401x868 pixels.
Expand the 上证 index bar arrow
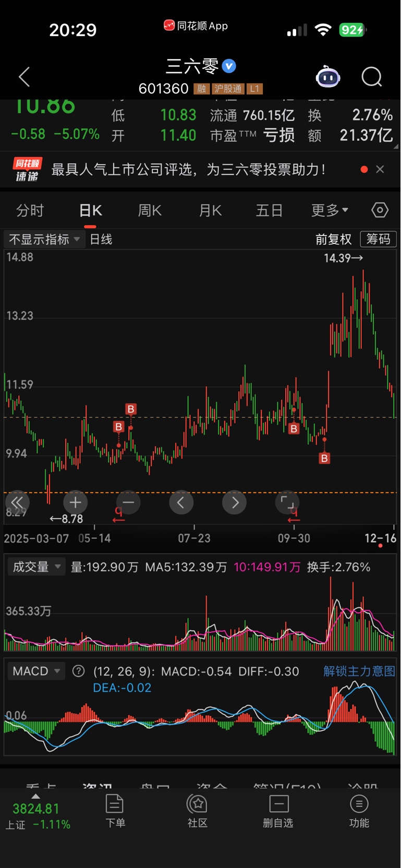pos(35,796)
